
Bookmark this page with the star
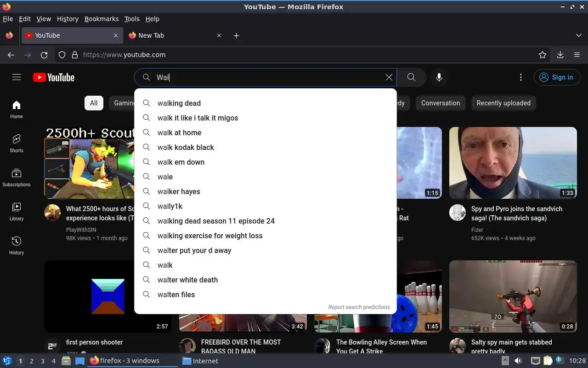[x=543, y=55]
